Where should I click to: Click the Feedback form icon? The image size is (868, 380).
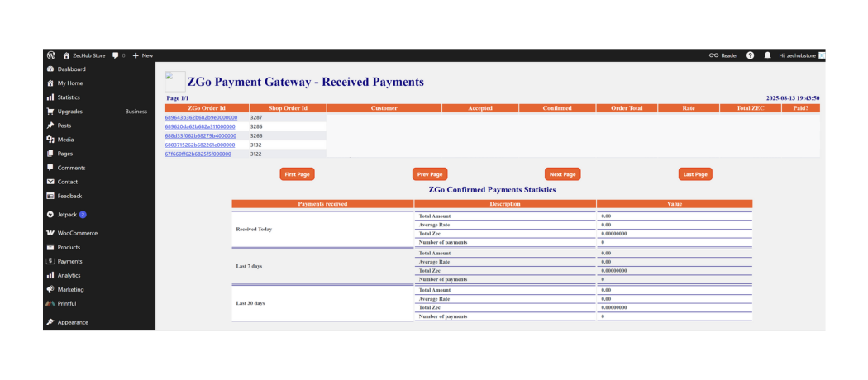point(50,196)
